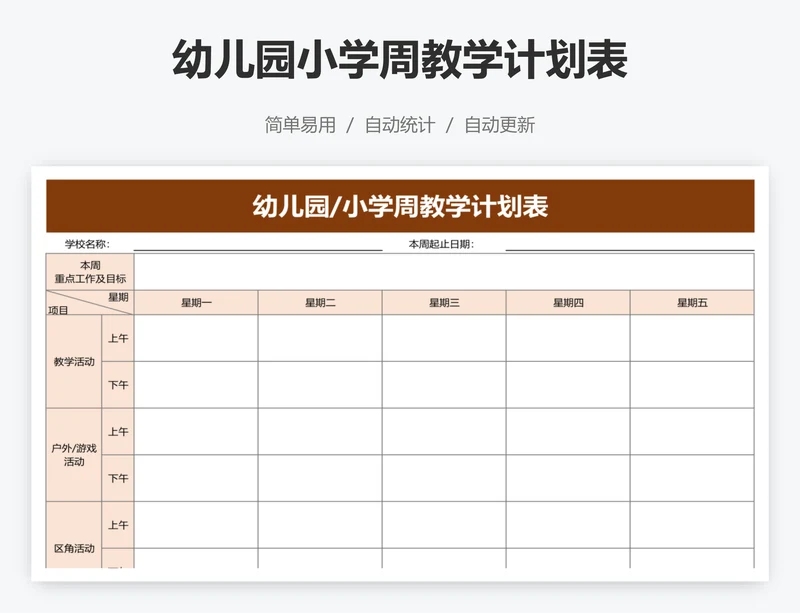Click 户外/游戏活动 上午 cell under 星期五

(x=692, y=432)
